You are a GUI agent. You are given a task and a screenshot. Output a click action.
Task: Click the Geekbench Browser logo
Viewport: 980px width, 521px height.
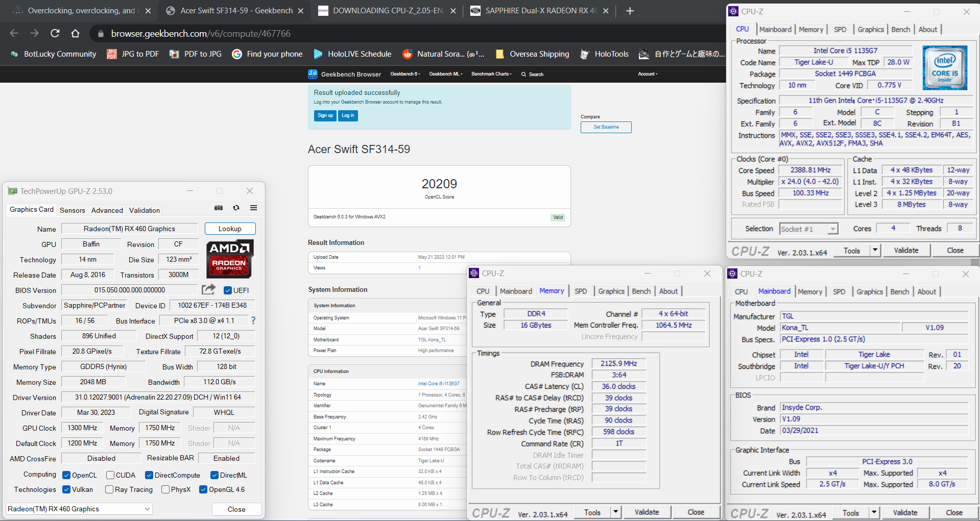click(x=345, y=74)
